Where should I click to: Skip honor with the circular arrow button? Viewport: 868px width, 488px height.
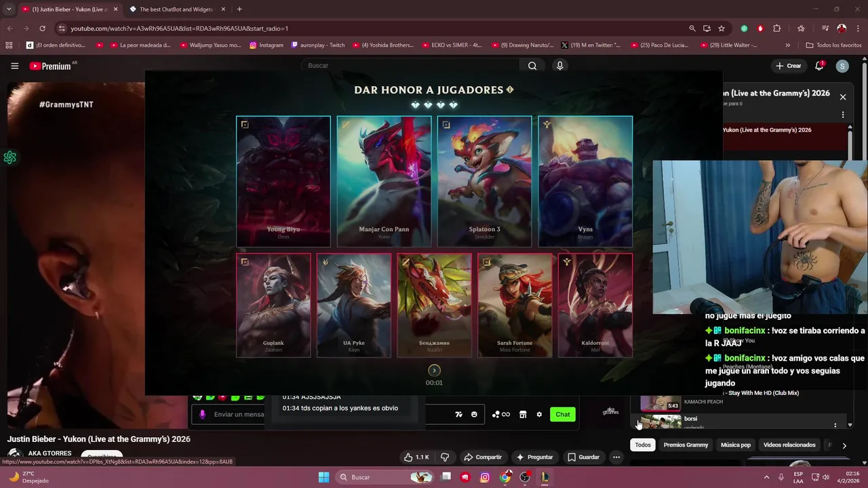click(434, 370)
